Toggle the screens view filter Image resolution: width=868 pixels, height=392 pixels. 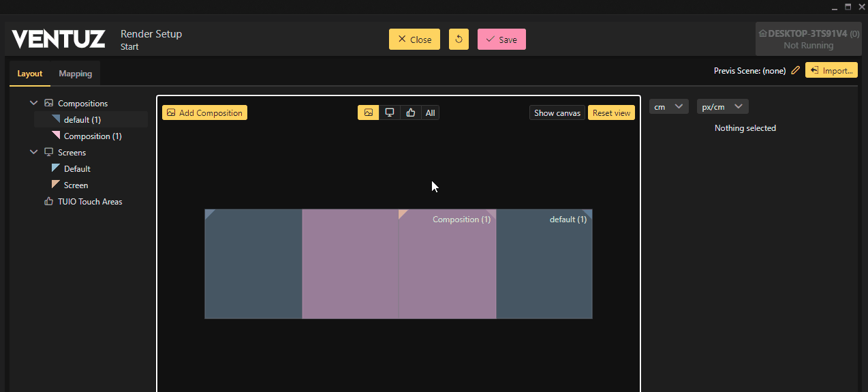coord(389,112)
